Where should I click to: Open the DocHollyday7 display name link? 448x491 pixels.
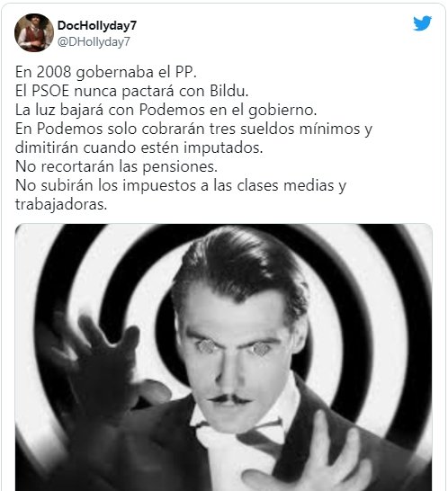click(97, 25)
